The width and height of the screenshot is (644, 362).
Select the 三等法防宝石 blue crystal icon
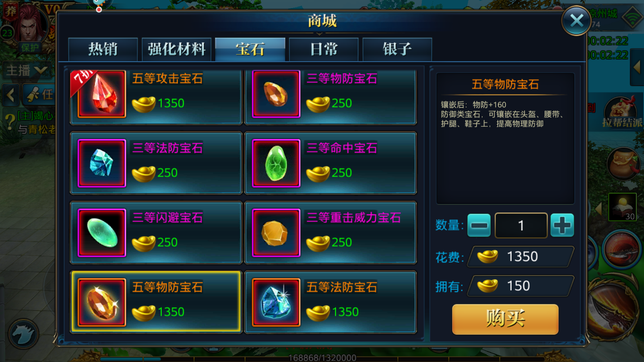click(102, 163)
